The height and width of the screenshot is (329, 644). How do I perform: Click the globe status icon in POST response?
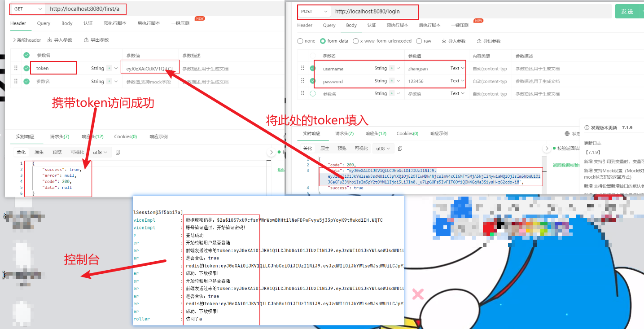567,134
